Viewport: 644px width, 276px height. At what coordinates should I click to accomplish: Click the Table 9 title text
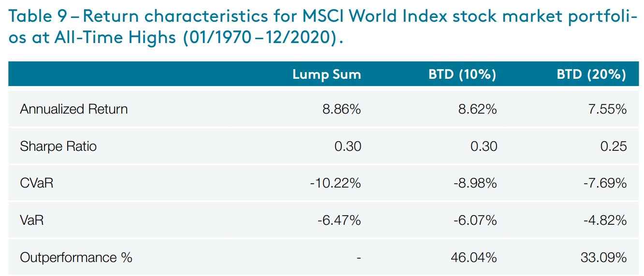click(319, 27)
